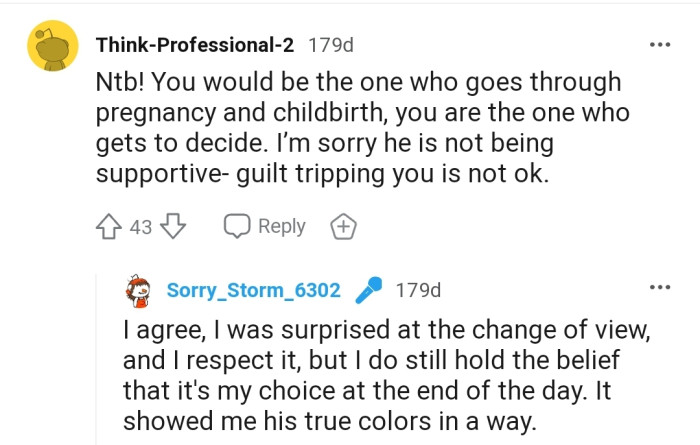Image resolution: width=700 pixels, height=445 pixels.
Task: Click the 179d timestamp on Sorry_Storm_6302's reply
Action: [x=418, y=291]
